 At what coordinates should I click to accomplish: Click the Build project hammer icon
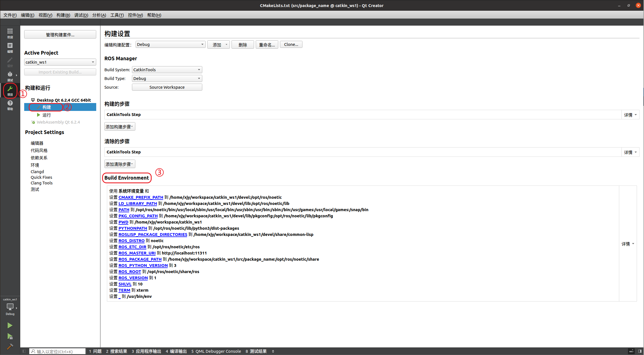[x=10, y=347]
